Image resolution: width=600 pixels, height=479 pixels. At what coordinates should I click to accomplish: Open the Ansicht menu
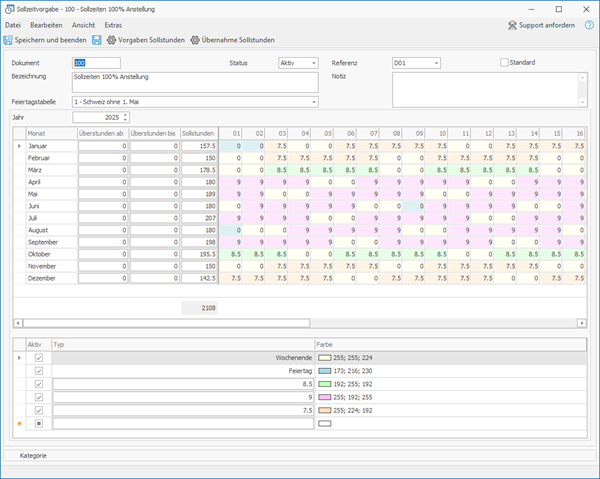(x=83, y=25)
